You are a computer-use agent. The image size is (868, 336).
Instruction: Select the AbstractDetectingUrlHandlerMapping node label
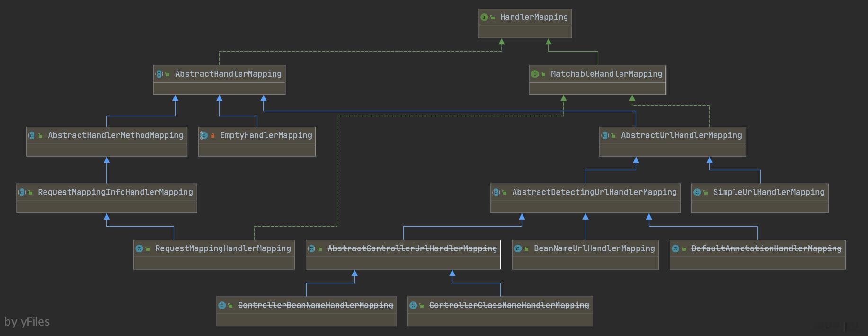[594, 192]
